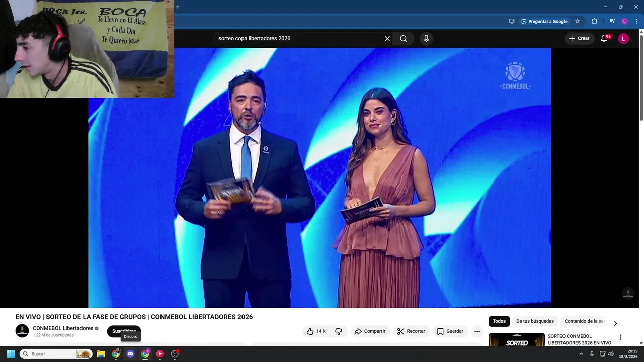This screenshot has width=644, height=362.
Task: Click the CONMEBOL channel watermark in player corner
Action: point(628,293)
